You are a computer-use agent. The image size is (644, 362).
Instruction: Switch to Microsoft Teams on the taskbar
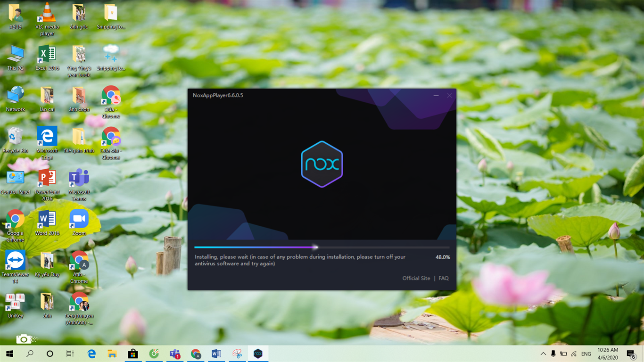click(175, 354)
